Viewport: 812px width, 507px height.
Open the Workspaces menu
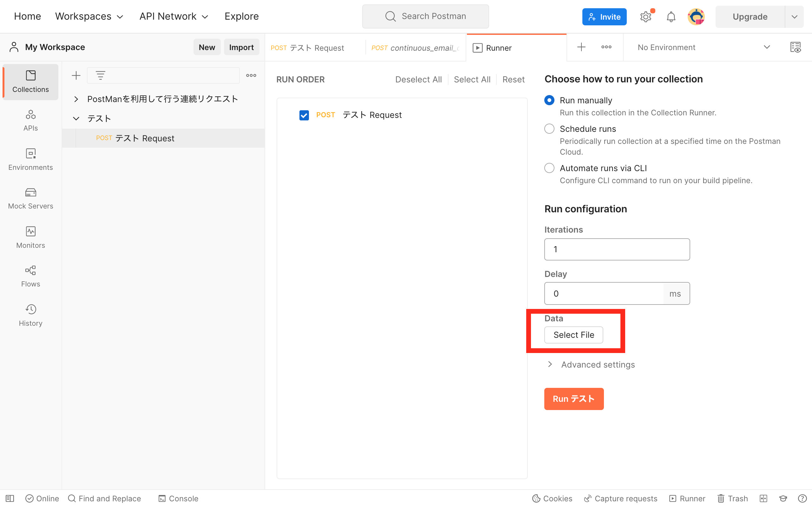89,16
